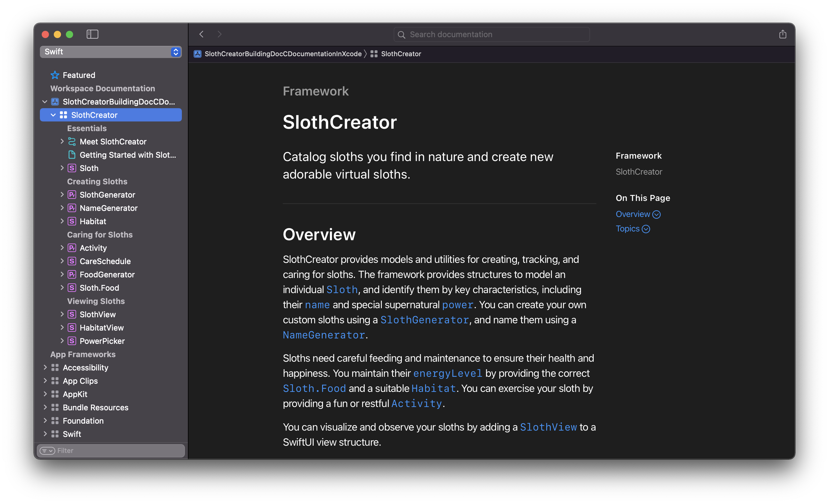Click the protocol icon beside FoodGenerator
This screenshot has width=829, height=504.
[72, 275]
